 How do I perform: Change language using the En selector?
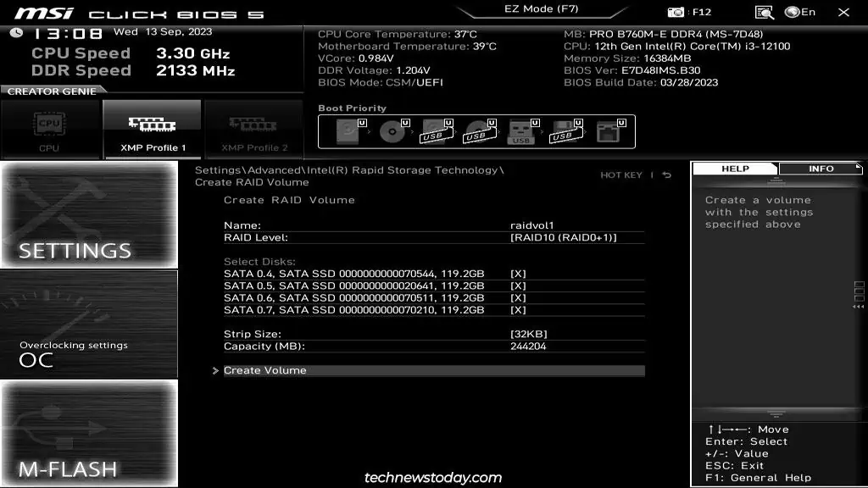[x=800, y=12]
